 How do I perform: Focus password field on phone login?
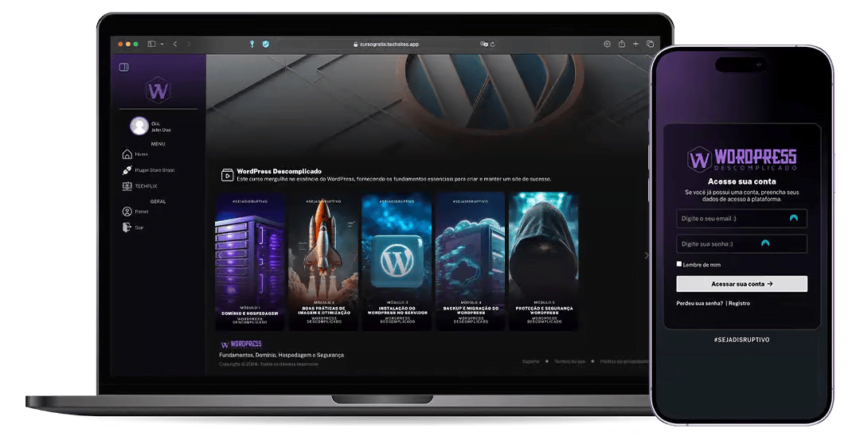[x=742, y=244]
